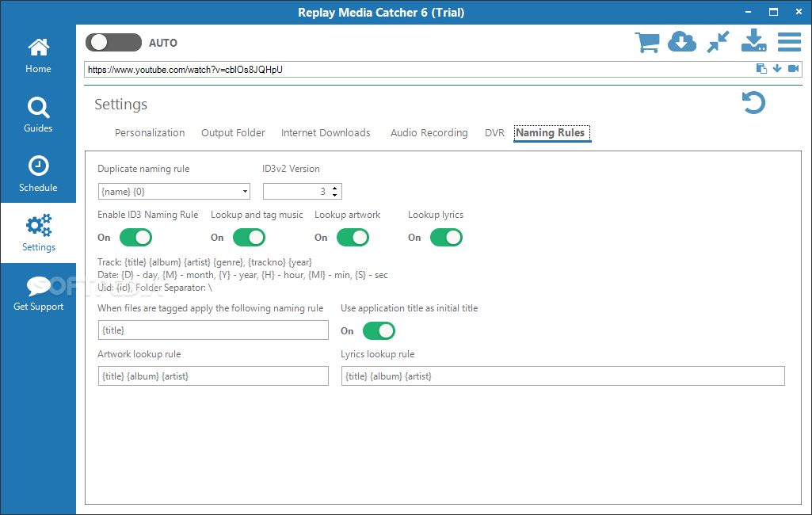
Task: Click the video camera record icon
Action: [793, 68]
